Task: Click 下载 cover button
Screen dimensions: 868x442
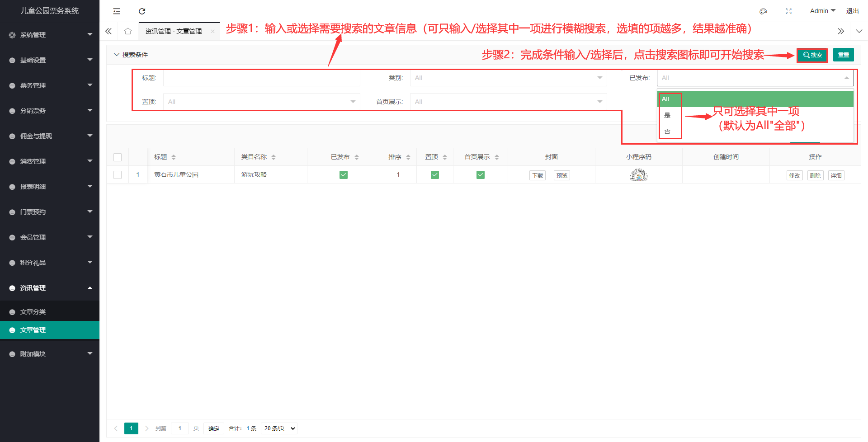Action: point(538,175)
